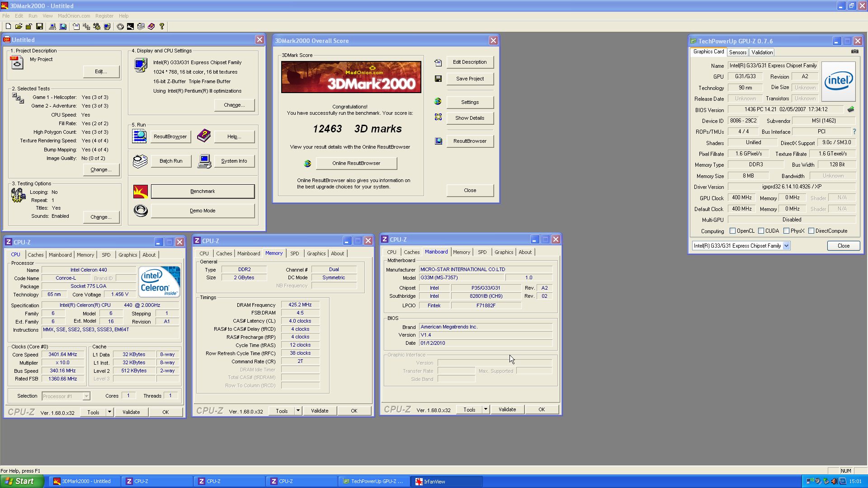Click the Online ResultBrowser button
The width and height of the screenshot is (868, 488).
(x=356, y=163)
